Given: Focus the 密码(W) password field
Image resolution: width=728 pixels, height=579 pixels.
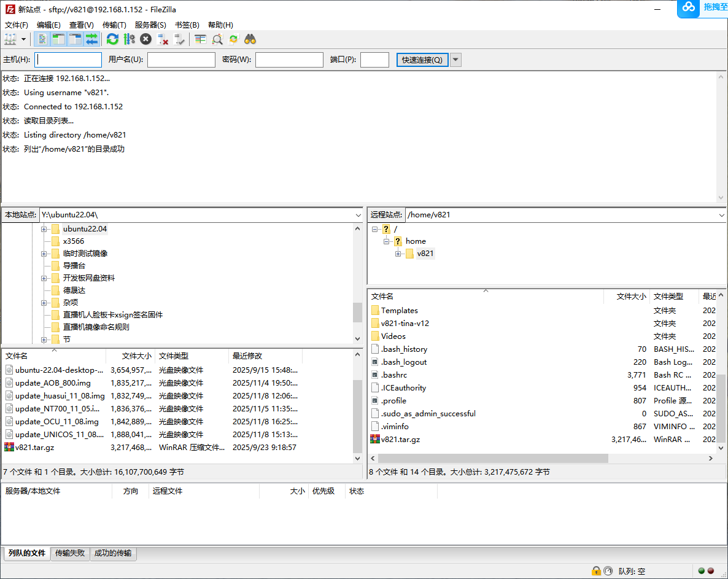Looking at the screenshot, I should pyautogui.click(x=289, y=60).
